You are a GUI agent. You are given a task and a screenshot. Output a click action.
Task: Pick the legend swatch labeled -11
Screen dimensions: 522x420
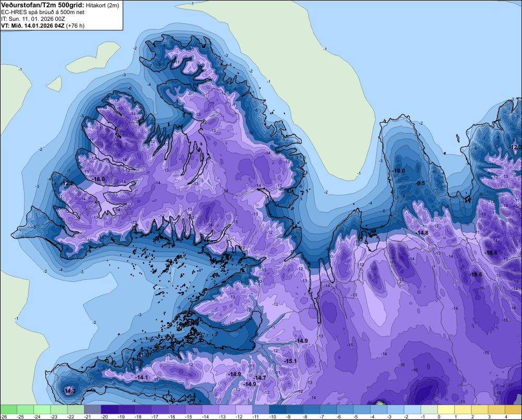(260, 409)
